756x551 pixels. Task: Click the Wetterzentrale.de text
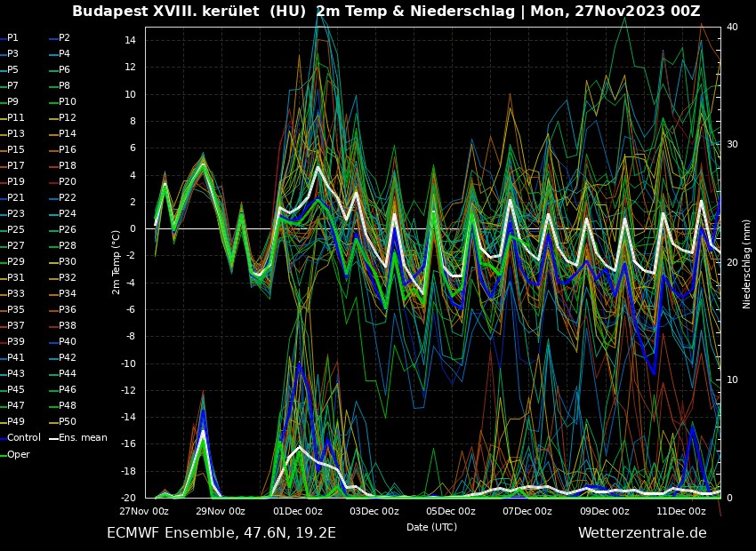point(642,533)
